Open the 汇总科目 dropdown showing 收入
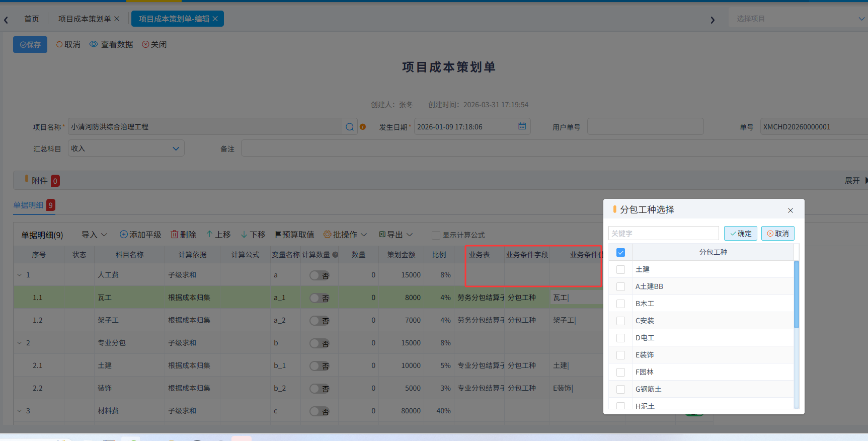Screen dimensions: 868x441 [126, 149]
